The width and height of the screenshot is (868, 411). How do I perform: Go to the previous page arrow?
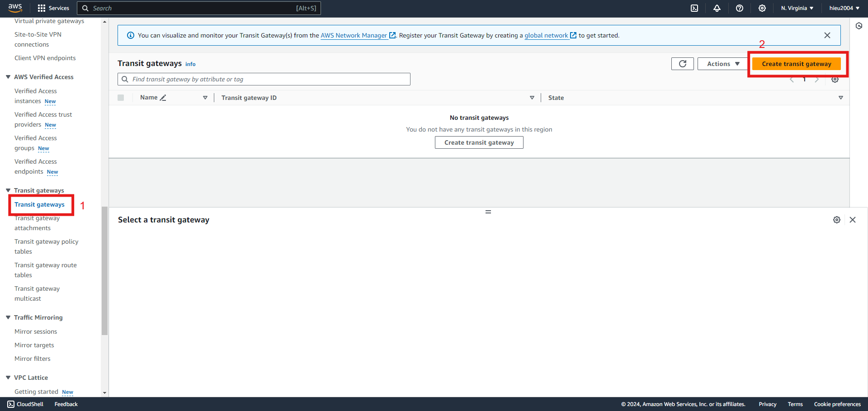[792, 80]
